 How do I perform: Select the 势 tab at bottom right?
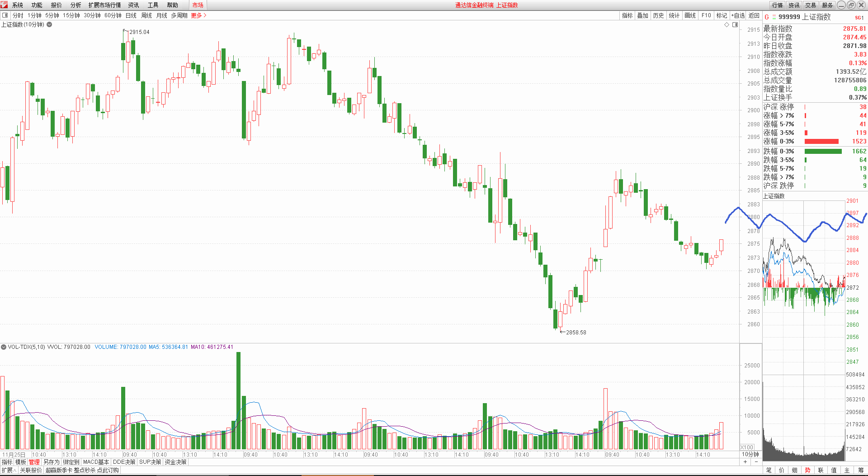click(807, 471)
